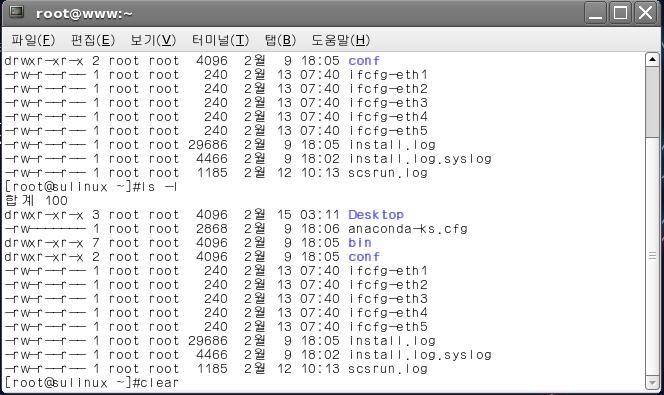Maximize the root@www terminal window
664x395 pixels.
click(620, 13)
